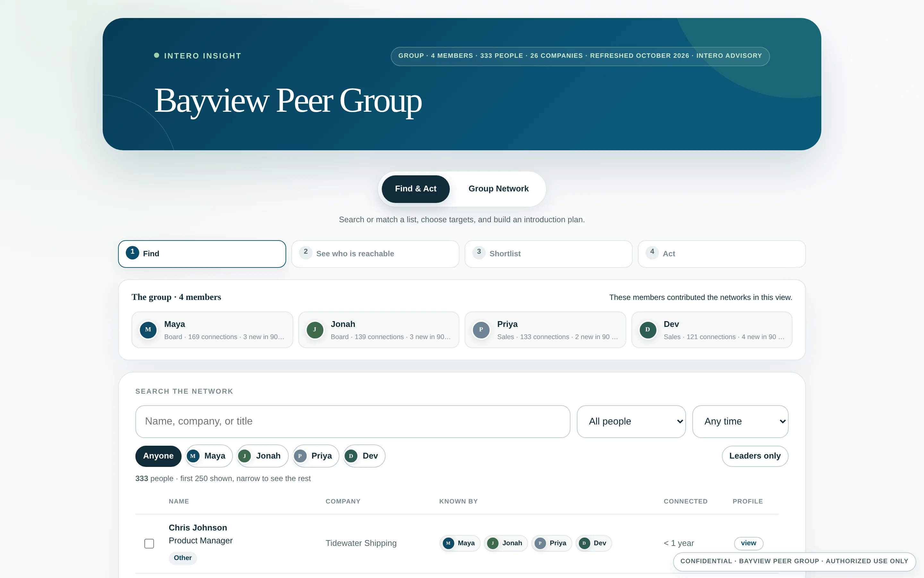This screenshot has width=924, height=578.
Task: Switch to the Find & Act tab
Action: click(x=415, y=189)
